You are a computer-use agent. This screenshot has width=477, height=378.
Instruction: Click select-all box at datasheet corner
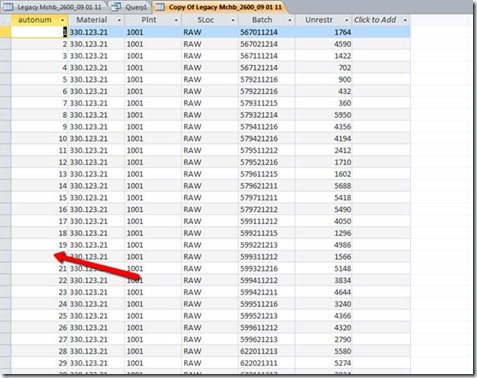pos(5,20)
